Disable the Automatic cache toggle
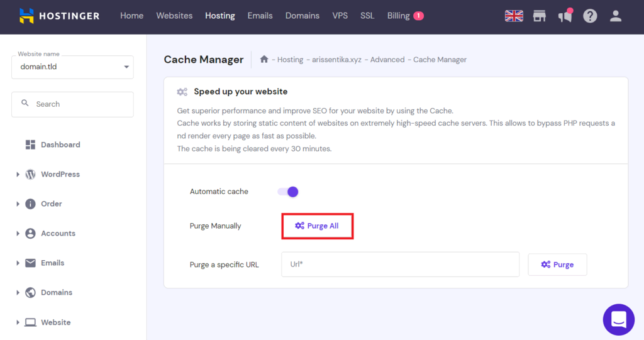The image size is (644, 340). [289, 192]
